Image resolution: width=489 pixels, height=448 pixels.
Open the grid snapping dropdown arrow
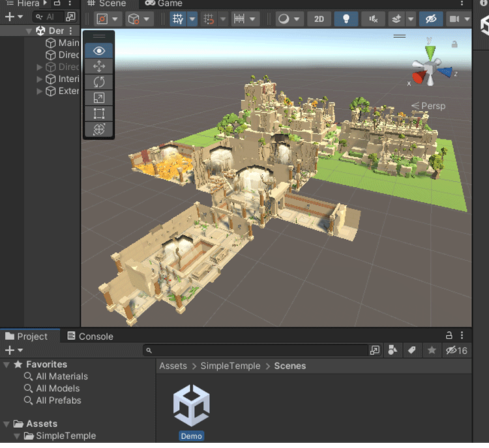[223, 19]
